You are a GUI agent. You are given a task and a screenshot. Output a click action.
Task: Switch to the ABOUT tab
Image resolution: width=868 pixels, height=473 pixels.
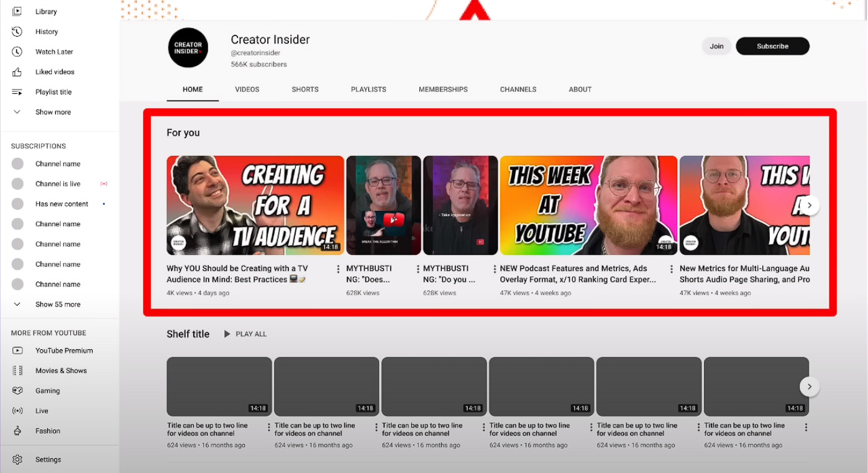click(580, 90)
